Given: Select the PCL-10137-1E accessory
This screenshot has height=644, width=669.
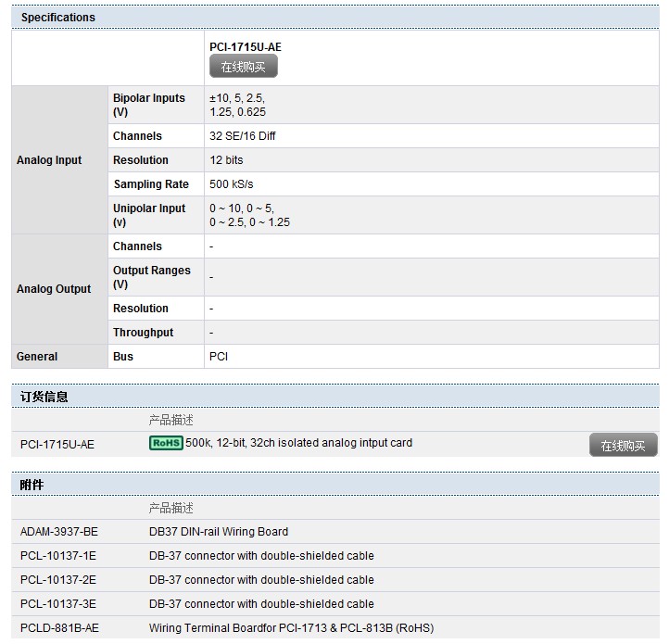Looking at the screenshot, I should coord(58,556).
